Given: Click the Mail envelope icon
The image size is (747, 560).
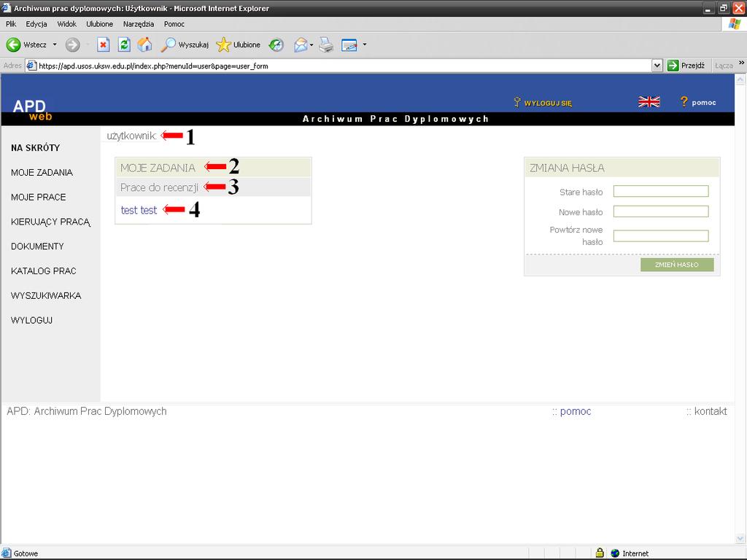Looking at the screenshot, I should (x=301, y=44).
